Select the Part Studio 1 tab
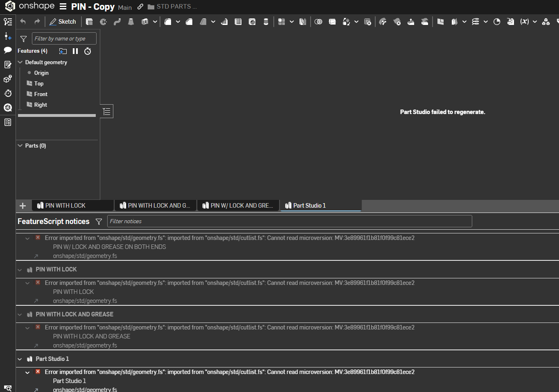 coord(321,206)
